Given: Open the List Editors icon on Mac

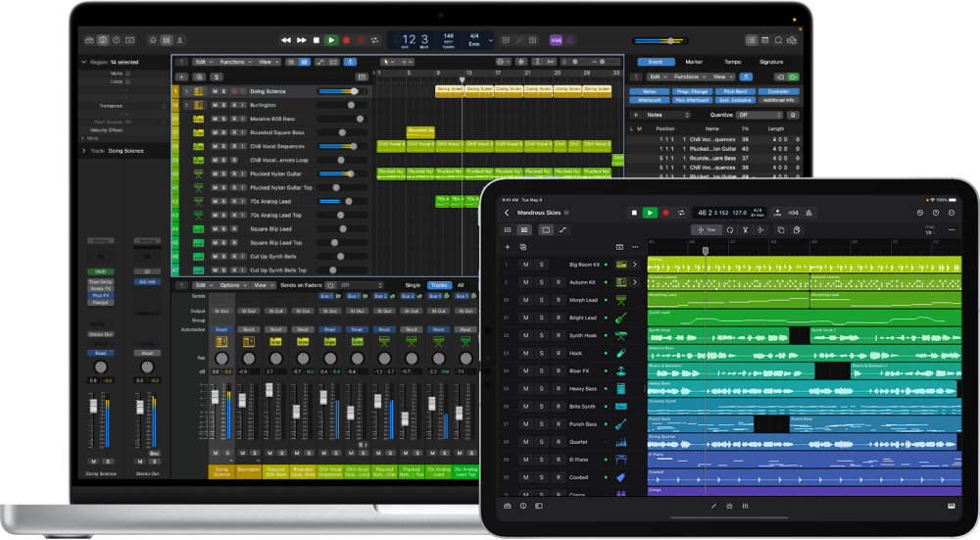Looking at the screenshot, I should coord(752,40).
